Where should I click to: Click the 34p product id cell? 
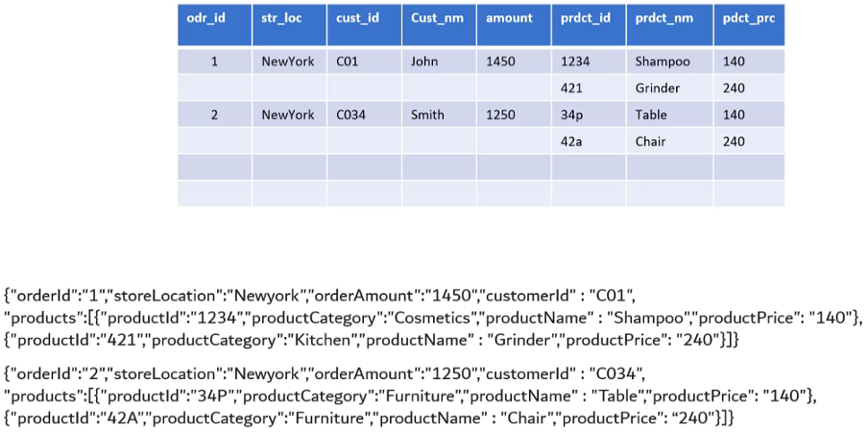coord(572,115)
